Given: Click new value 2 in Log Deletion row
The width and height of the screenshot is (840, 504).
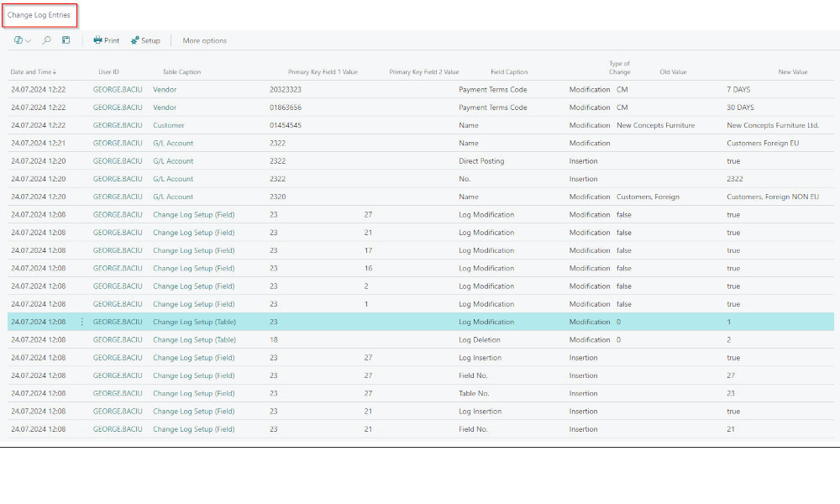Looking at the screenshot, I should pyautogui.click(x=729, y=339).
